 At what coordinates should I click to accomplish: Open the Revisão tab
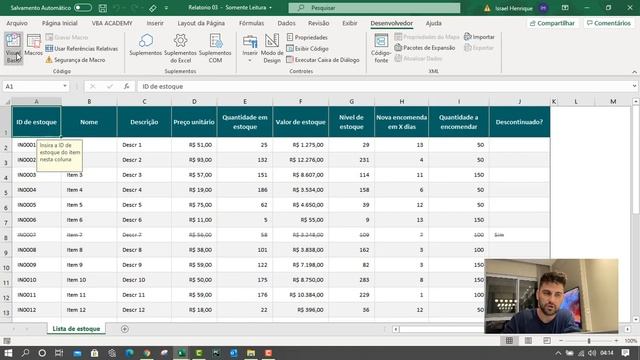[x=319, y=23]
